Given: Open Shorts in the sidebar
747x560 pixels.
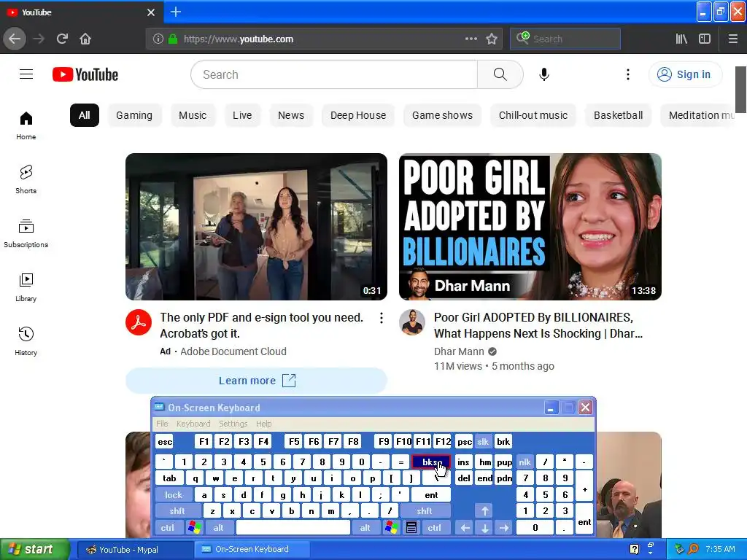Looking at the screenshot, I should pyautogui.click(x=26, y=179).
